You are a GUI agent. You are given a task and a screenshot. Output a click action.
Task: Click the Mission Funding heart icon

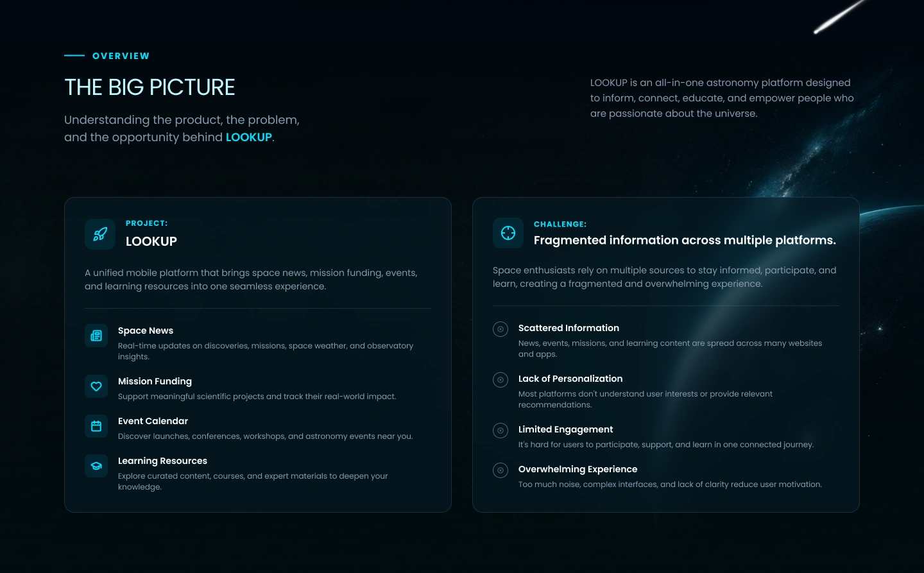tap(96, 386)
